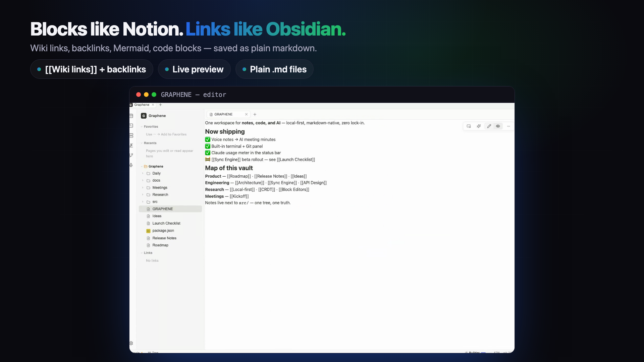Select the GRAPHENE document tab
This screenshot has height=362, width=644.
point(228,114)
